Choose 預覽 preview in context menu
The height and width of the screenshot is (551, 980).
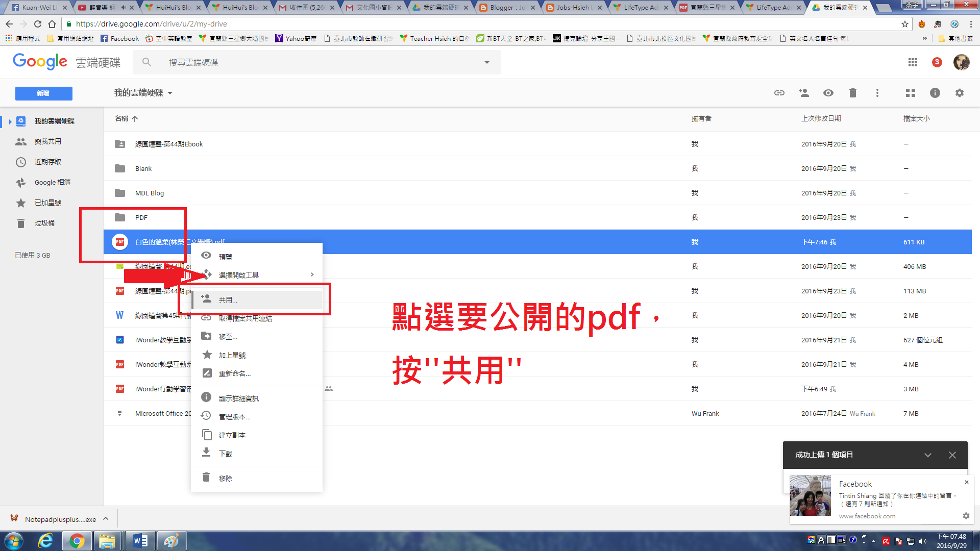(256, 257)
